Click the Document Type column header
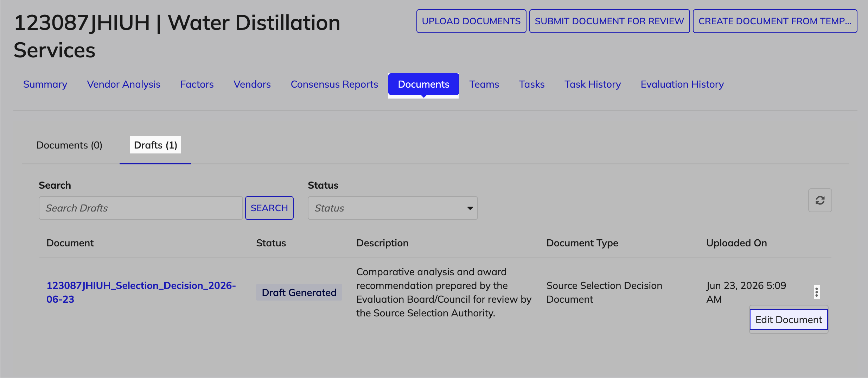Screen dimensions: 868x378 (582, 243)
